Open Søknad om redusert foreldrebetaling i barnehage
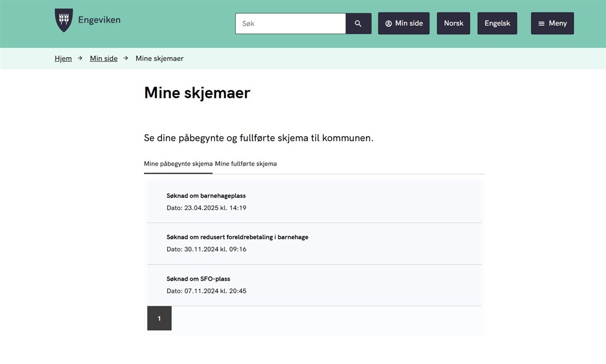 (x=237, y=237)
